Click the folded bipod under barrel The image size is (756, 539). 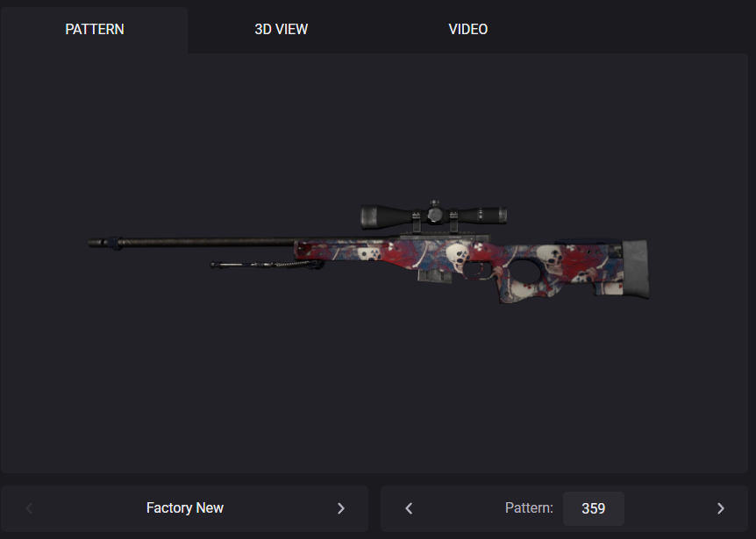(267, 264)
